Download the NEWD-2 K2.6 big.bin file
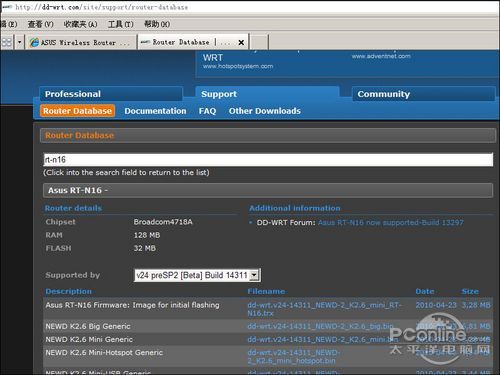This screenshot has width=500, height=375. pyautogui.click(x=320, y=326)
